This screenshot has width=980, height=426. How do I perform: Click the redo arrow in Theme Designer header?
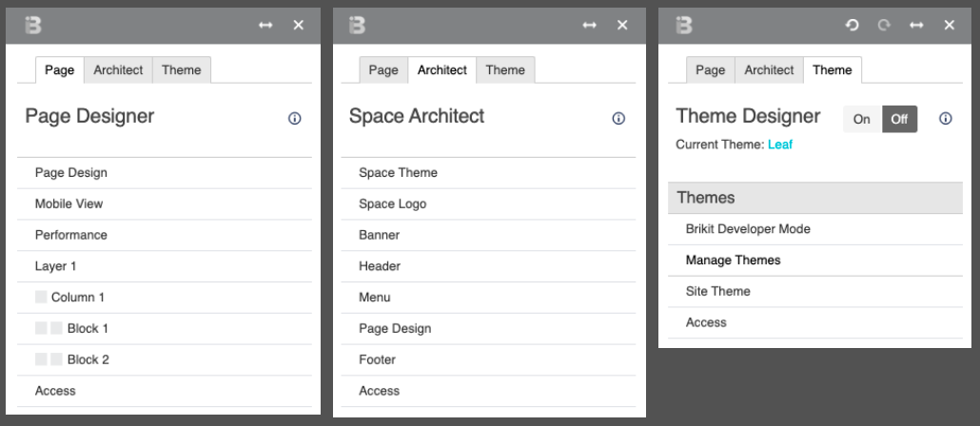pyautogui.click(x=884, y=25)
